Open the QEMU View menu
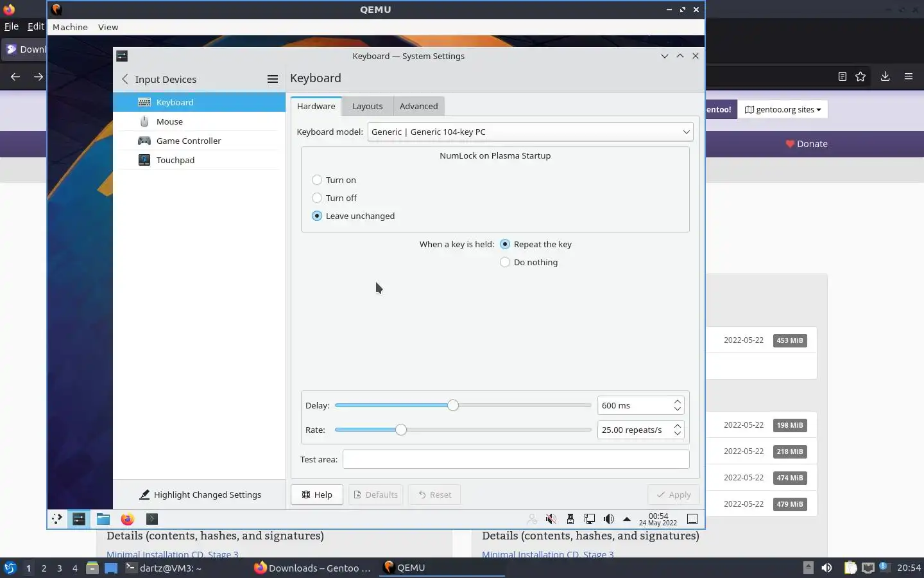The image size is (924, 578). (108, 27)
